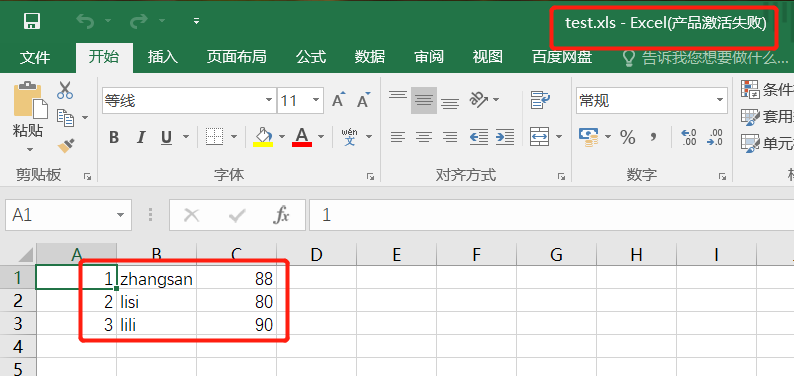Click the Name Box showing A1
The height and width of the screenshot is (376, 794).
(x=68, y=215)
